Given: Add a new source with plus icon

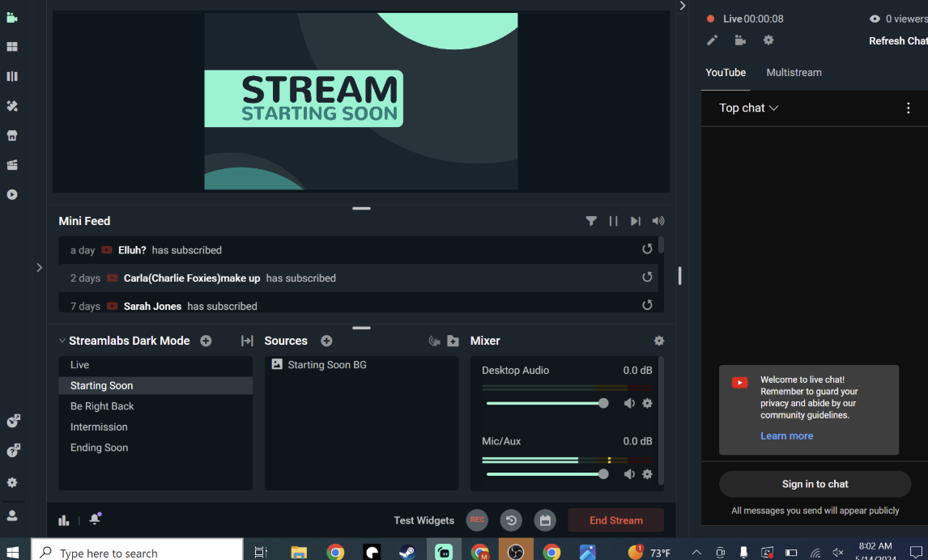Looking at the screenshot, I should pos(326,342).
